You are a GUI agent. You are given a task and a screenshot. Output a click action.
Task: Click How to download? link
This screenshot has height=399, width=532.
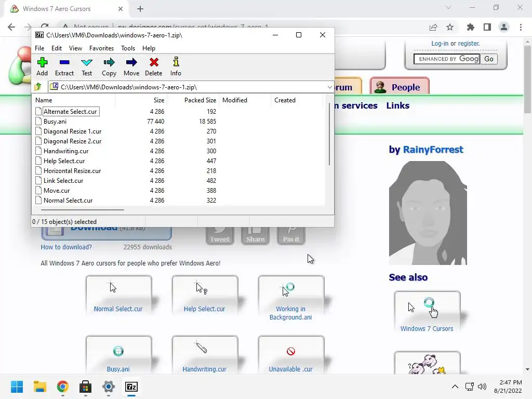[x=66, y=247]
